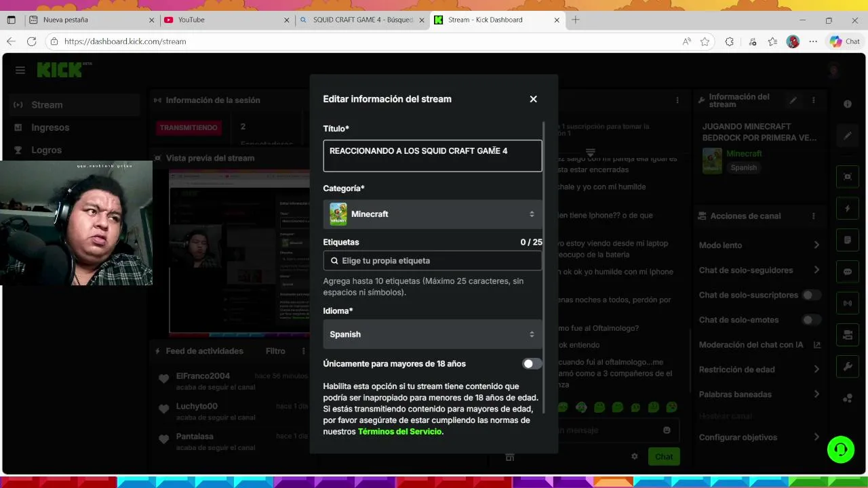Click the TRANSMITIENDO status badge
868x488 pixels.
[x=189, y=127]
